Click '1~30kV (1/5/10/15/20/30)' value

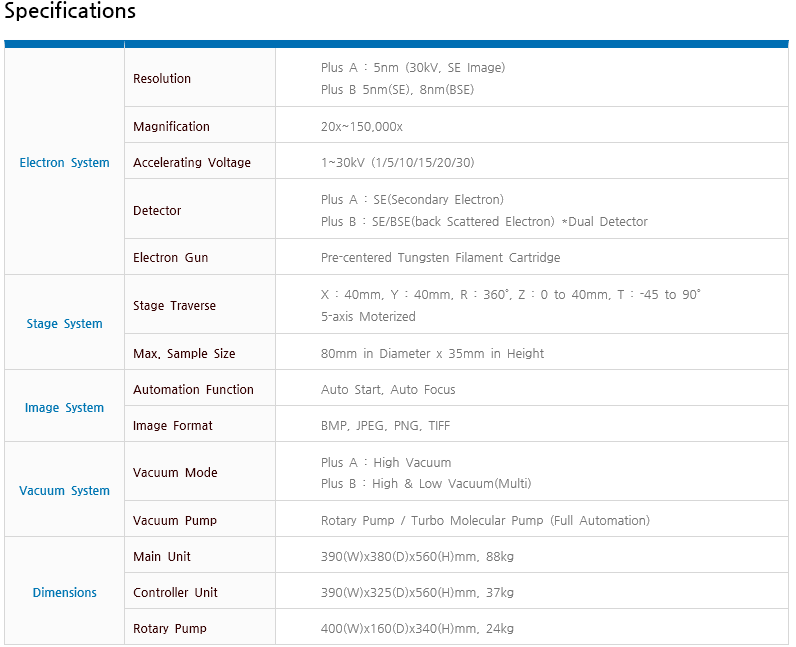(x=397, y=163)
